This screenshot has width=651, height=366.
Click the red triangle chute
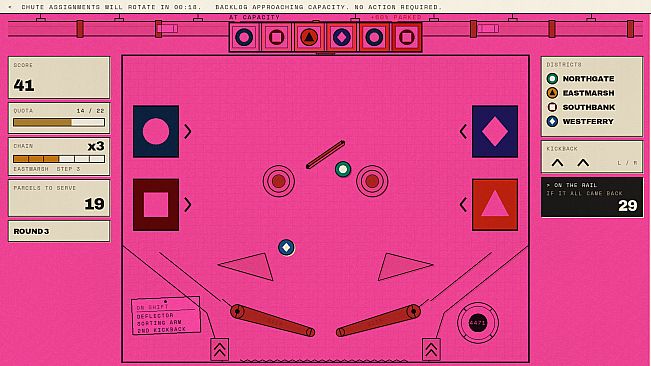coord(495,205)
